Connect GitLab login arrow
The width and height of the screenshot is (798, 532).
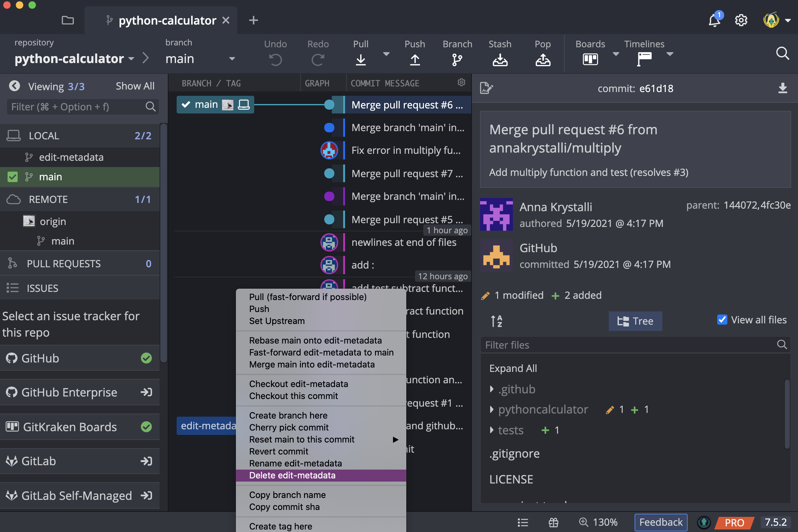point(146,461)
